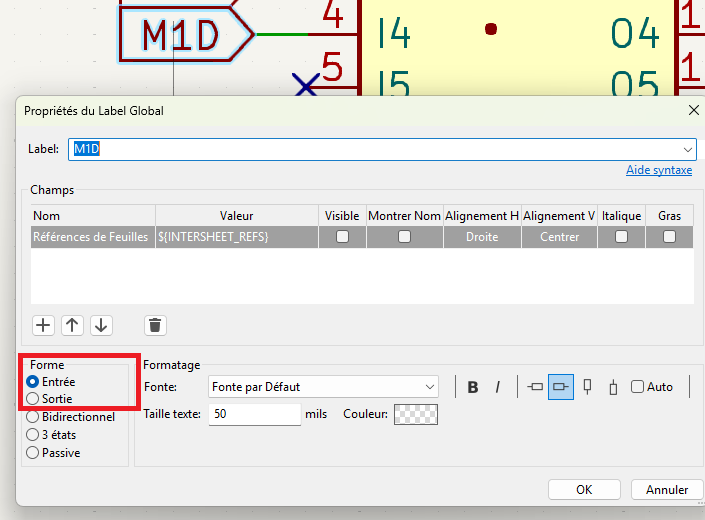This screenshot has height=520, width=705.
Task: Enable the Auto orientation checkbox
Action: tap(637, 387)
